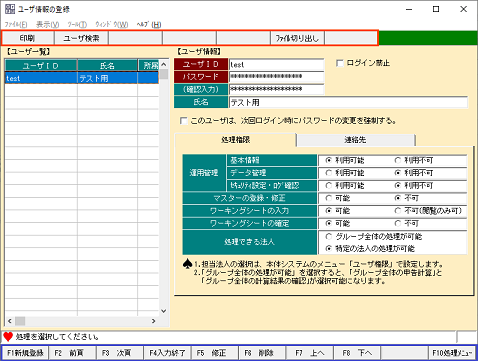
Task: Click F7 上へ function key button
Action: 309,353
